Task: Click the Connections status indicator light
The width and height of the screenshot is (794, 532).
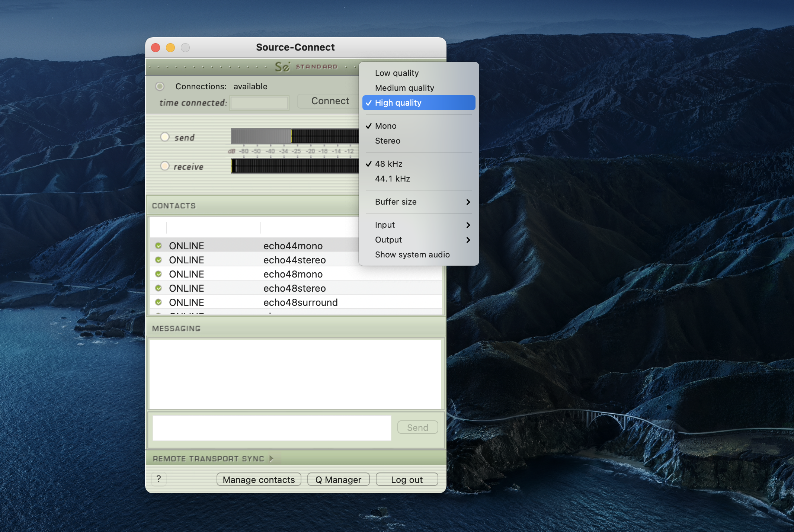Action: coord(160,86)
